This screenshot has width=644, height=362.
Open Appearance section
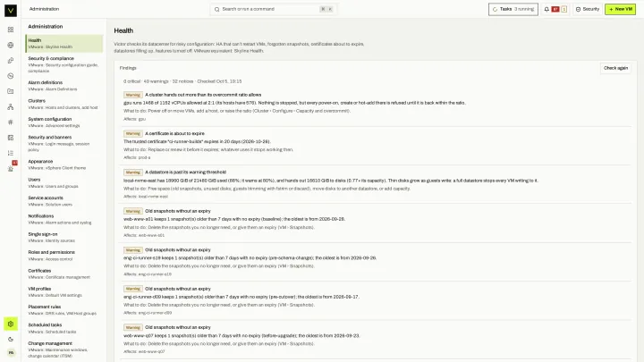coord(64,164)
